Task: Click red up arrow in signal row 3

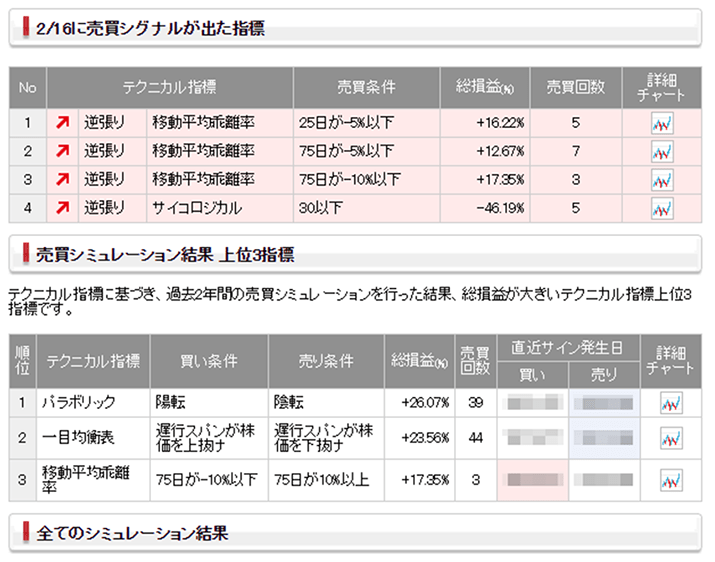Action: 62,180
